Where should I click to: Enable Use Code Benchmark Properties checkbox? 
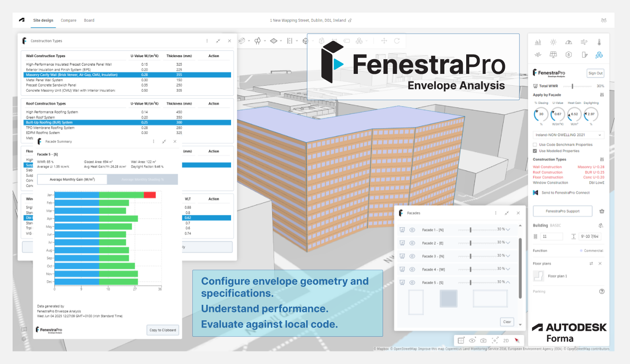coord(535,144)
